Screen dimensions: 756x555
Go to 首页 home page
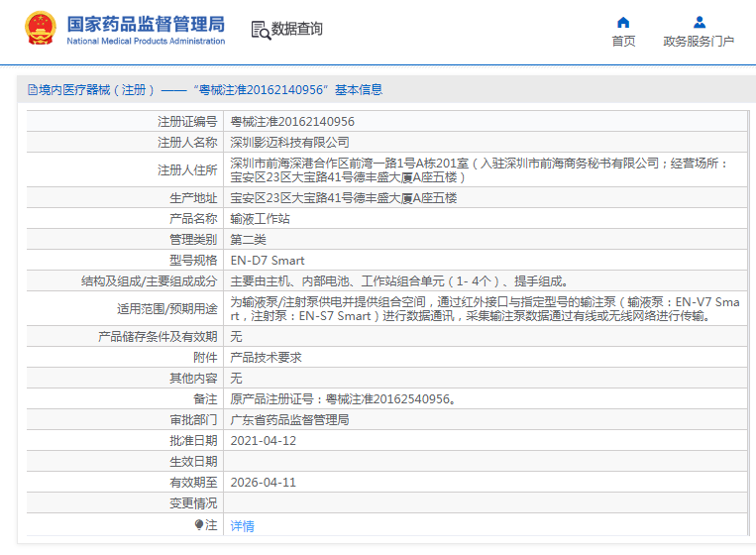623,42
